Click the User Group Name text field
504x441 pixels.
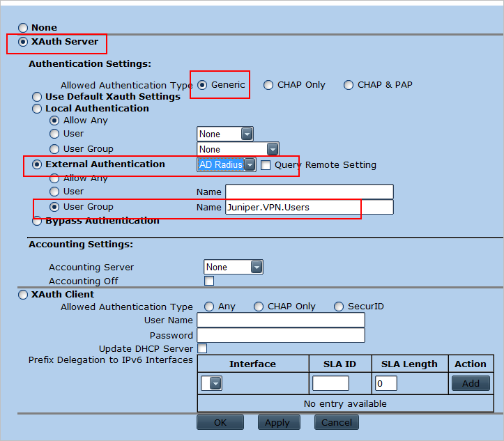pyautogui.click(x=309, y=207)
